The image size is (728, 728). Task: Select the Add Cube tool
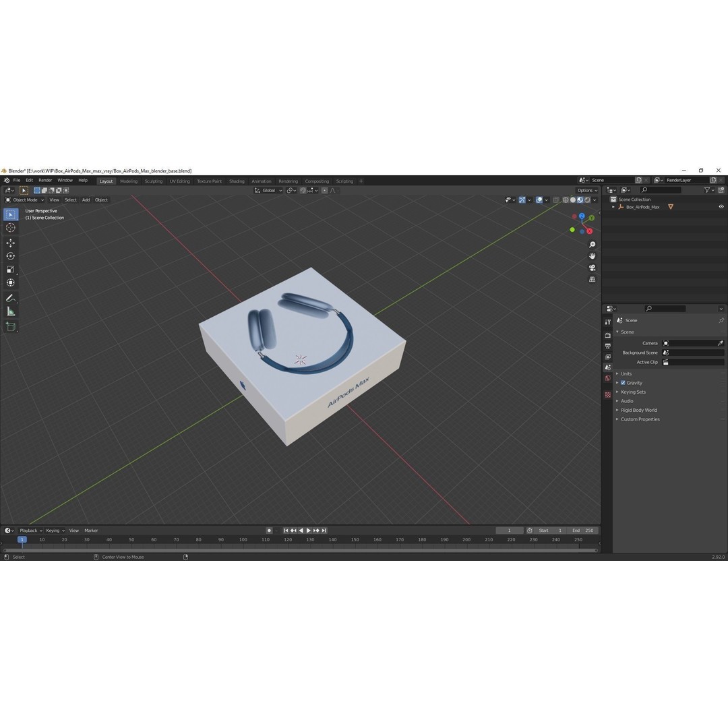pyautogui.click(x=11, y=326)
